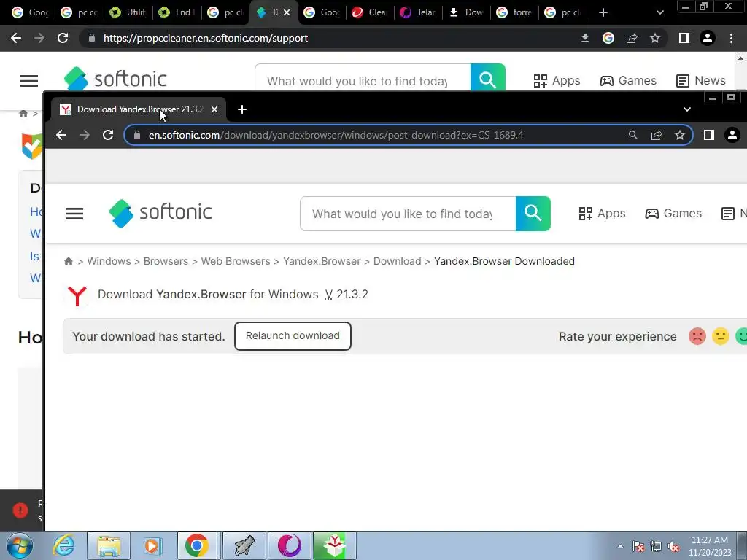The image size is (747, 560).
Task: Click Relaunch download button
Action: [x=293, y=336]
